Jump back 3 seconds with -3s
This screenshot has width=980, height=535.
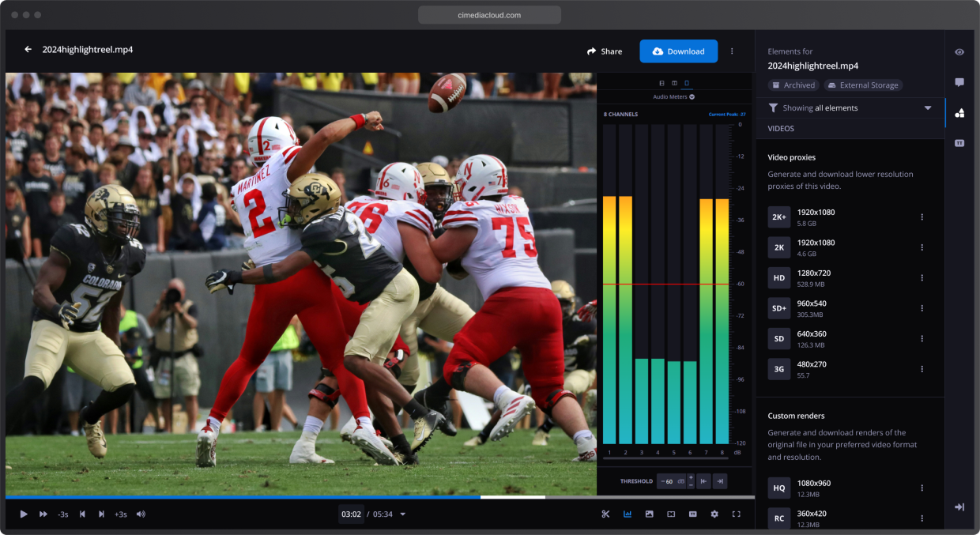pyautogui.click(x=63, y=514)
